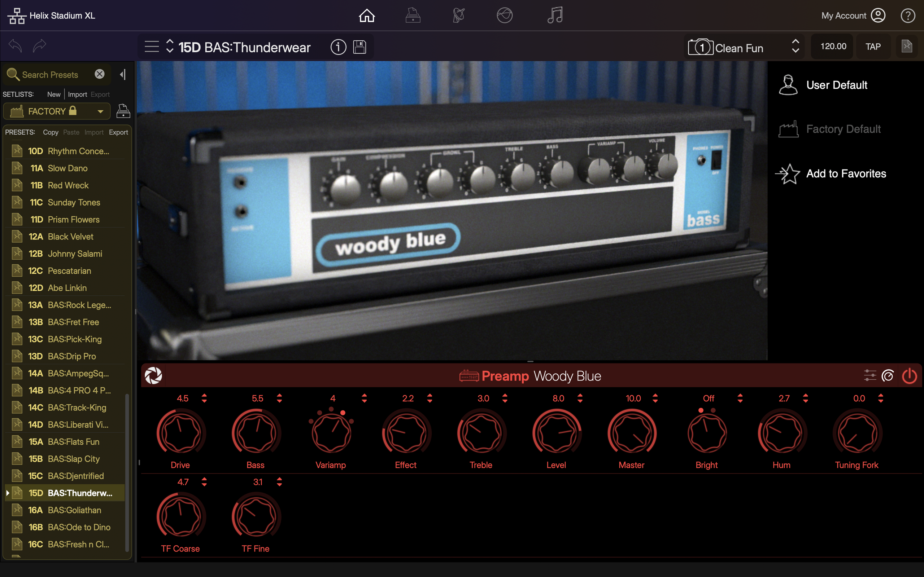Toggle the Bright switch knob
This screenshot has width=924, height=577.
click(x=706, y=433)
